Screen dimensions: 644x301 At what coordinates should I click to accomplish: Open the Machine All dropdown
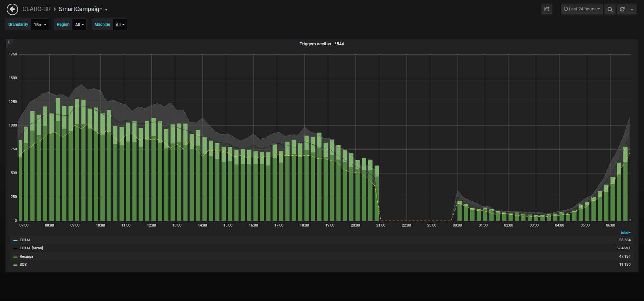120,24
